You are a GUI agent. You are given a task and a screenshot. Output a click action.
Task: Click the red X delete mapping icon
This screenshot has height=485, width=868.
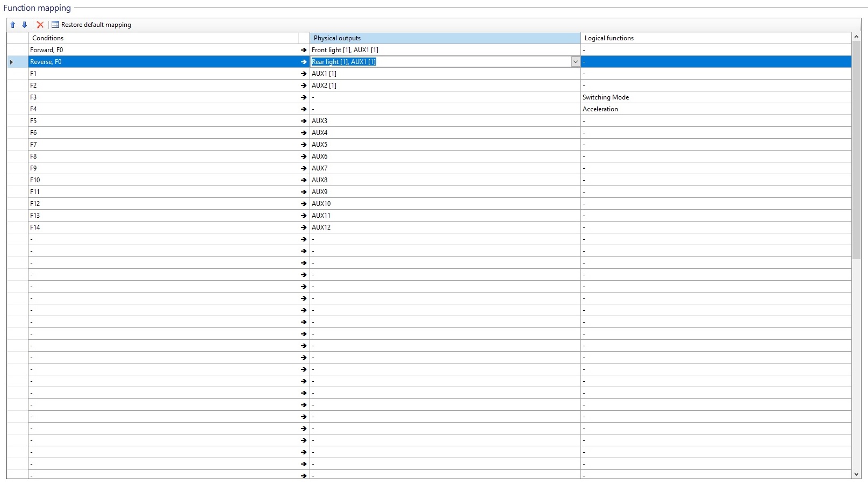[x=40, y=25]
